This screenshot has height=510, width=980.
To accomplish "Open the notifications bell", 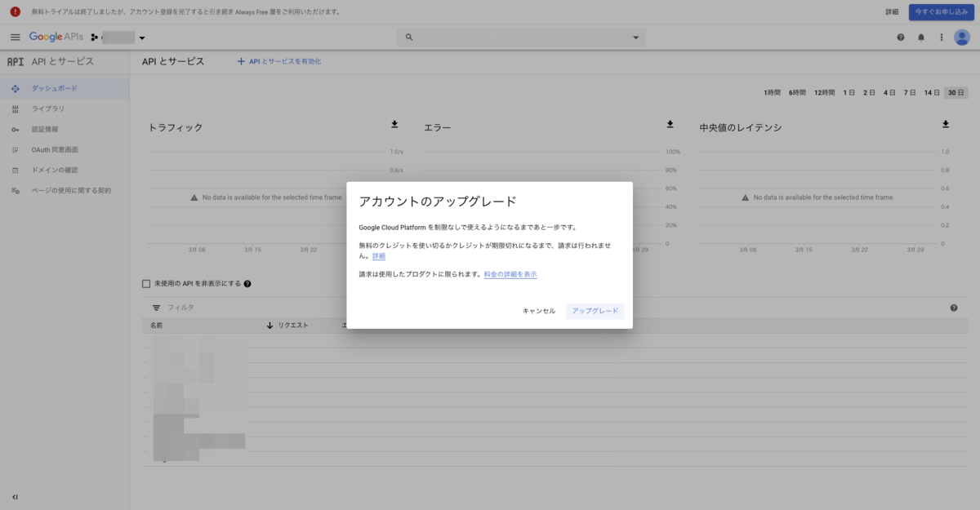I will tap(921, 38).
